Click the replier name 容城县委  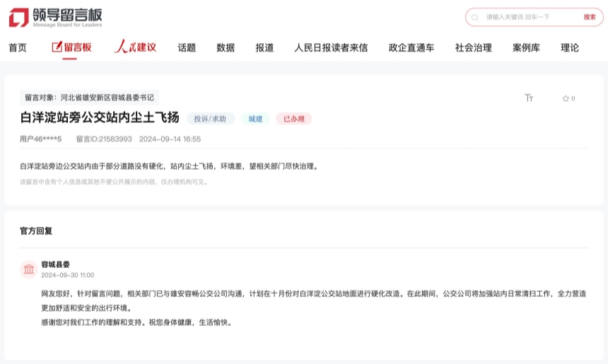(x=55, y=264)
